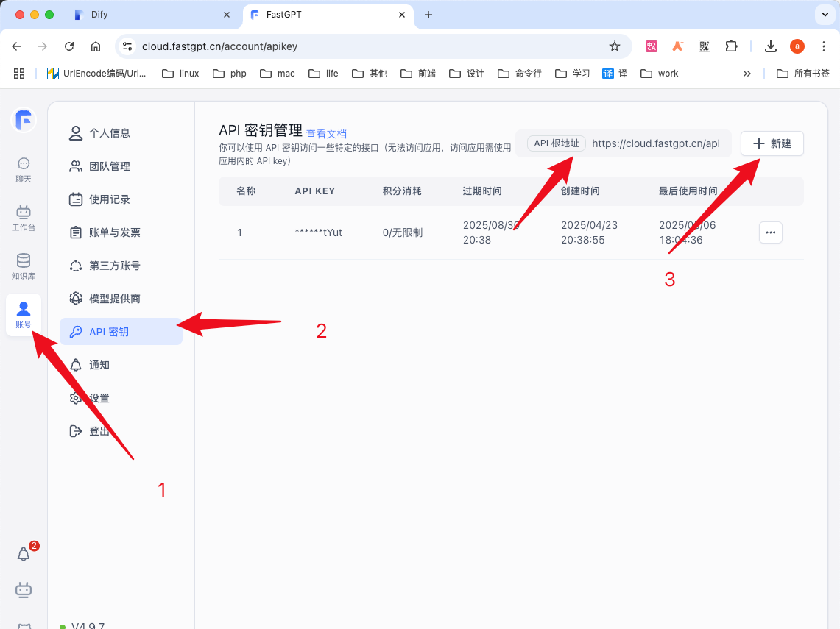Click the masked API key ******tYut
Screen dimensions: 840x629
point(318,232)
